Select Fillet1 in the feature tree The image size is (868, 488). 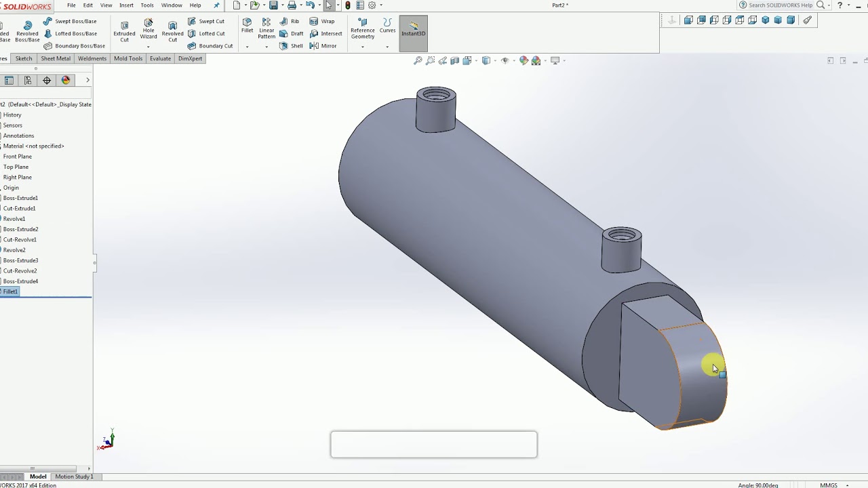[10, 291]
